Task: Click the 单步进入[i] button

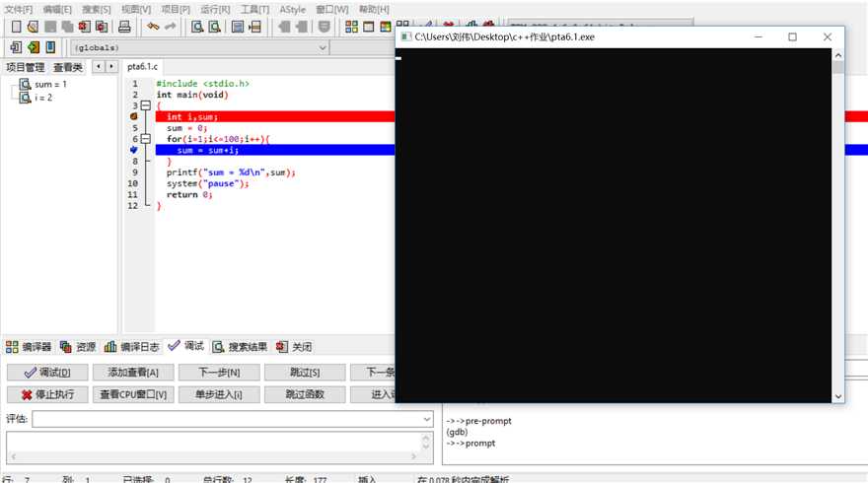Action: [219, 394]
